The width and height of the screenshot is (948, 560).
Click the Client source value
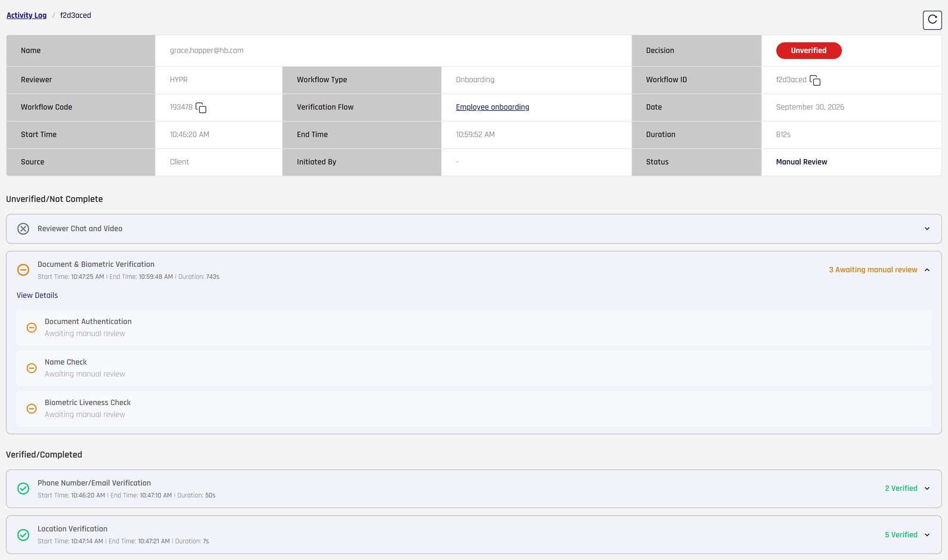pyautogui.click(x=179, y=162)
